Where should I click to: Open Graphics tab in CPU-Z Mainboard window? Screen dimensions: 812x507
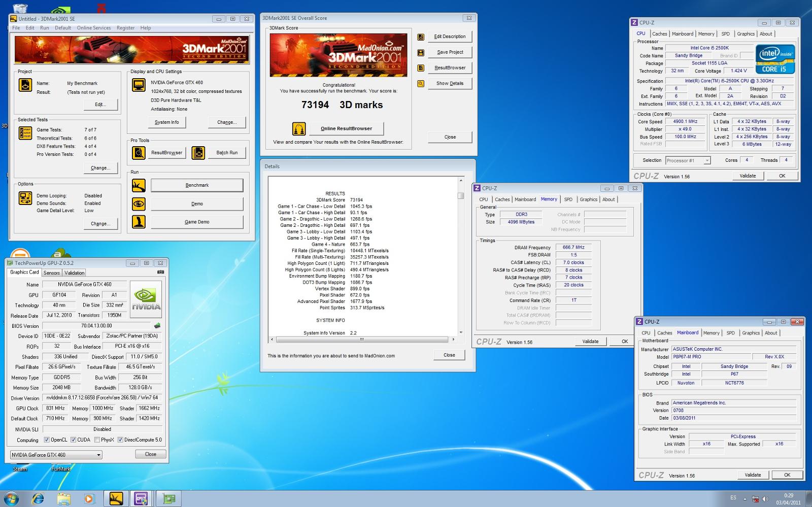751,333
